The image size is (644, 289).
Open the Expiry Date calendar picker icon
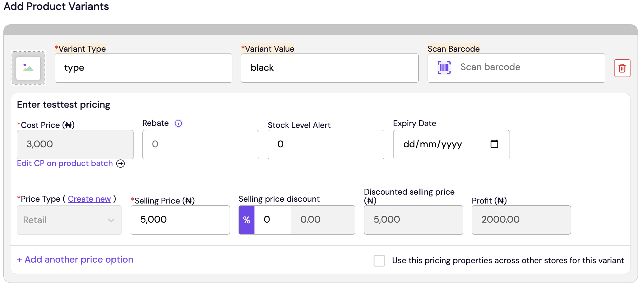[494, 144]
